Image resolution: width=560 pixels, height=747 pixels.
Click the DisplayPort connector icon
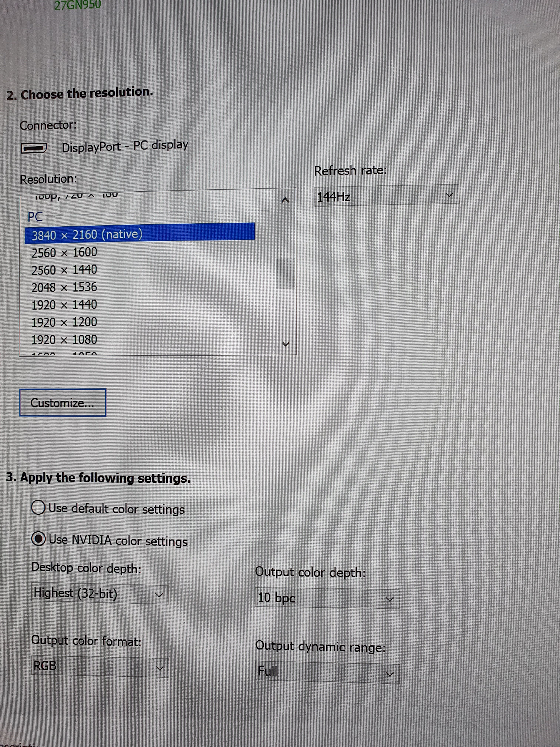point(34,148)
